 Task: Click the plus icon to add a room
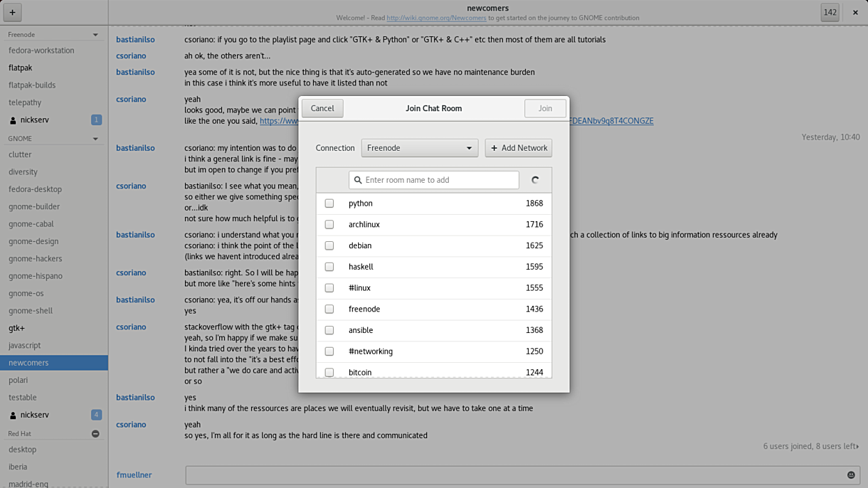pos(13,13)
